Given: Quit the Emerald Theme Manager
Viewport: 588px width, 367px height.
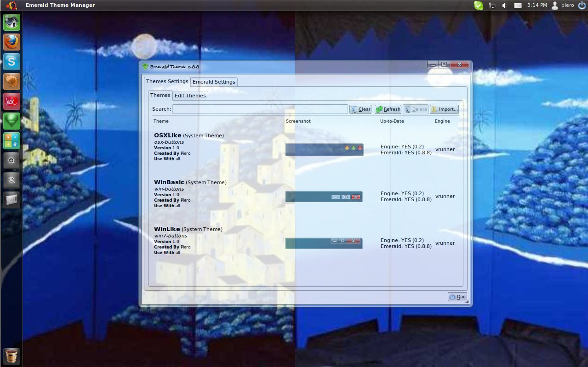Looking at the screenshot, I should 457,297.
